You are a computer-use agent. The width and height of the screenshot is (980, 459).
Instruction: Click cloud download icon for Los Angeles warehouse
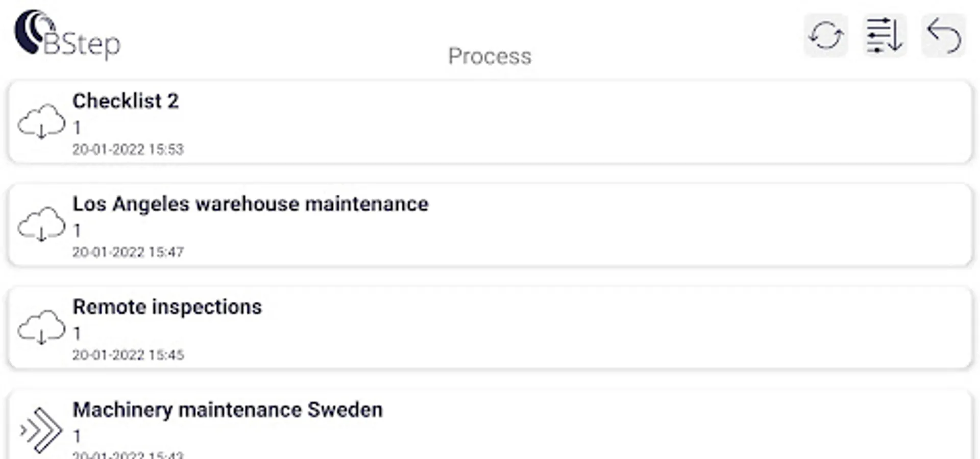pyautogui.click(x=42, y=225)
